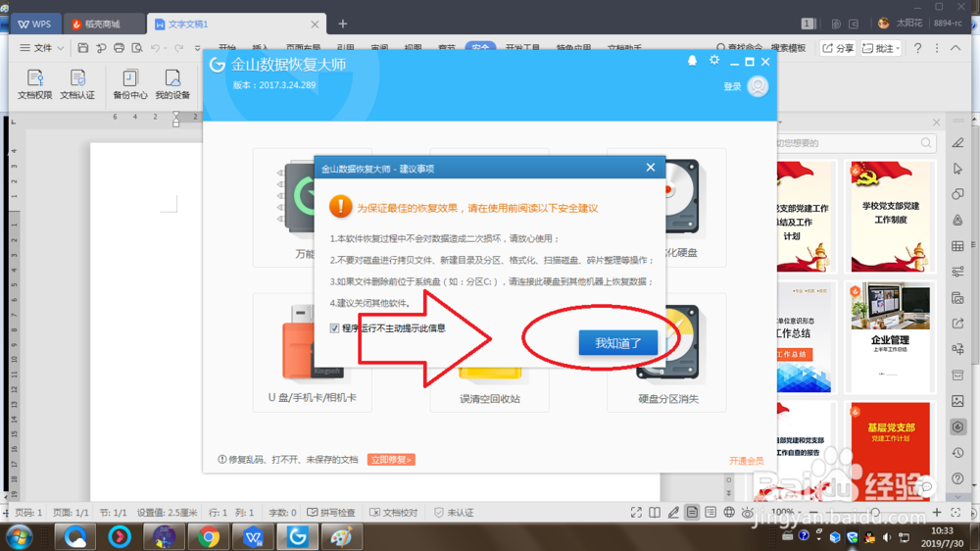The width and height of the screenshot is (980, 551).
Task: Click 未认证 in status bar
Action: [455, 512]
